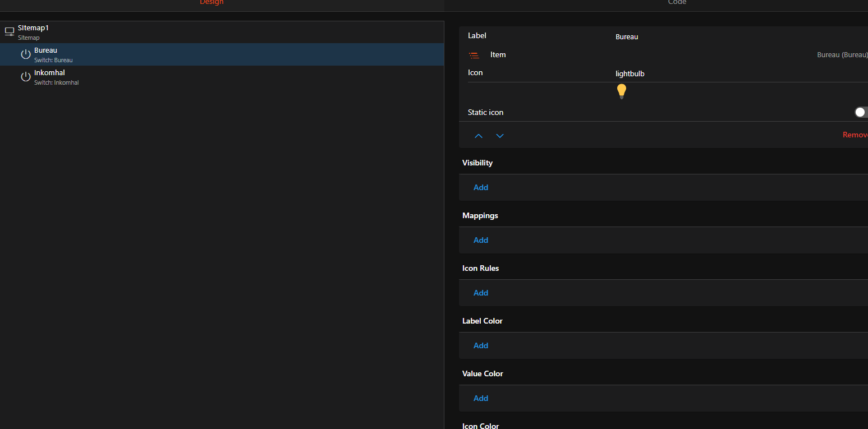Click the yellow lightbulb icon preview
Image resolution: width=868 pixels, height=429 pixels.
pyautogui.click(x=621, y=91)
